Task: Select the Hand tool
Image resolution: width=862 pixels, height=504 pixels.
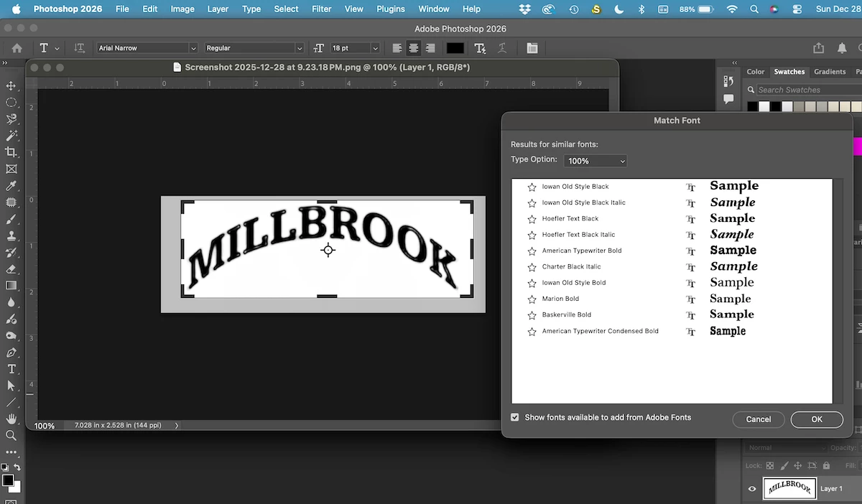Action: pyautogui.click(x=11, y=419)
